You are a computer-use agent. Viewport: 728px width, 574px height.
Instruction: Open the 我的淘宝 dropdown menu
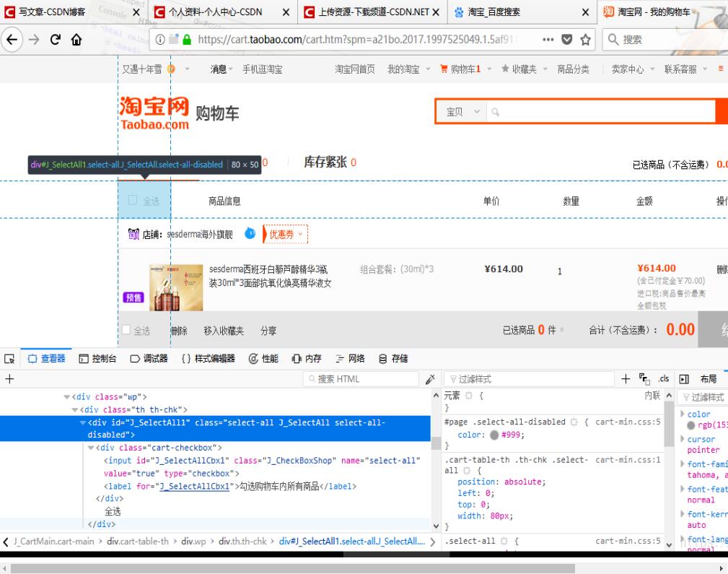(408, 69)
